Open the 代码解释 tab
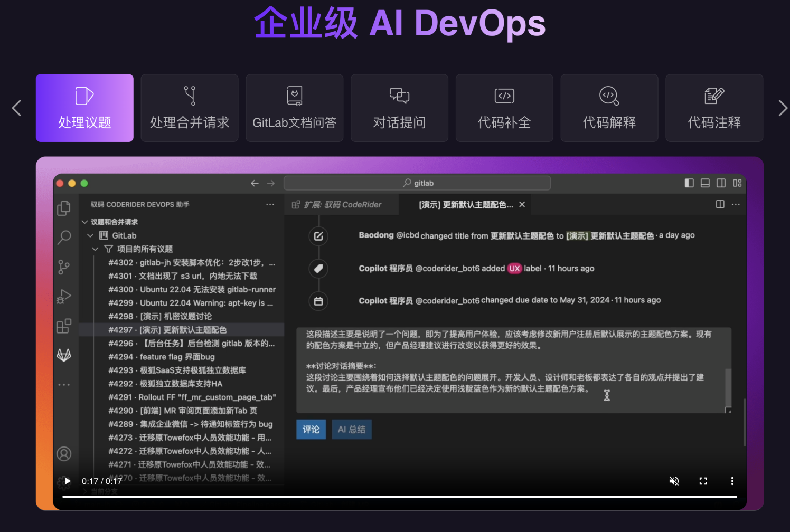This screenshot has height=532, width=790. click(609, 108)
